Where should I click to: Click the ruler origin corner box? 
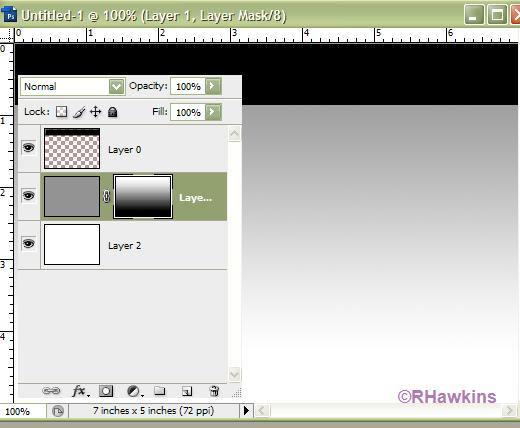click(7, 35)
